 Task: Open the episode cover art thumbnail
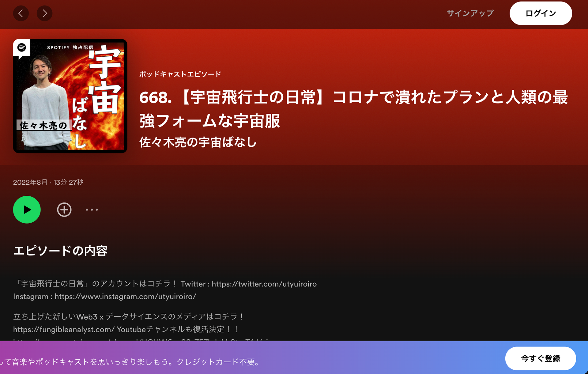point(70,96)
